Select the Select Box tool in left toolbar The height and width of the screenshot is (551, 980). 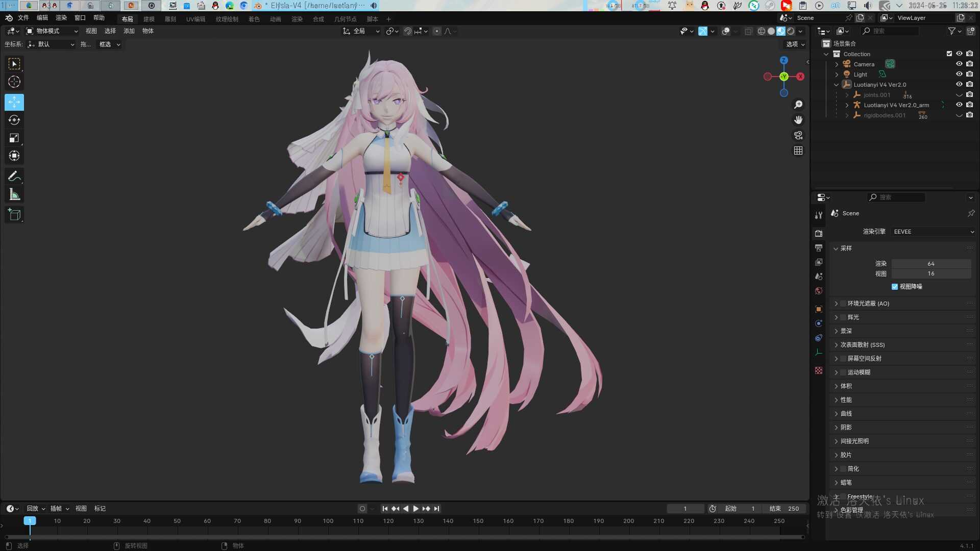pos(14,64)
